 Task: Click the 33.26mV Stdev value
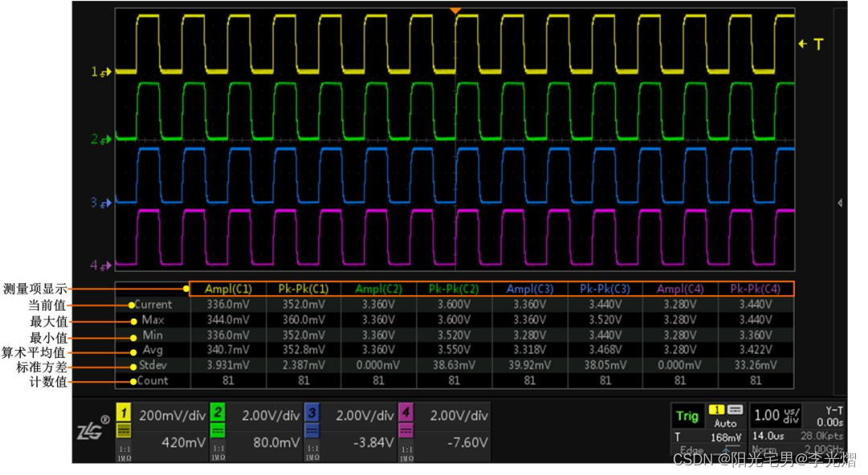pos(756,365)
